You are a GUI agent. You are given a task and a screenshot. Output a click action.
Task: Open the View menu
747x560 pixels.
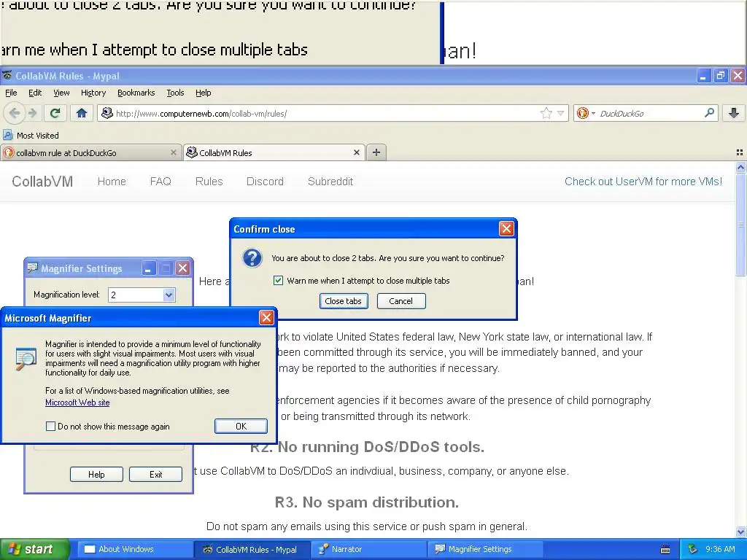click(x=61, y=93)
